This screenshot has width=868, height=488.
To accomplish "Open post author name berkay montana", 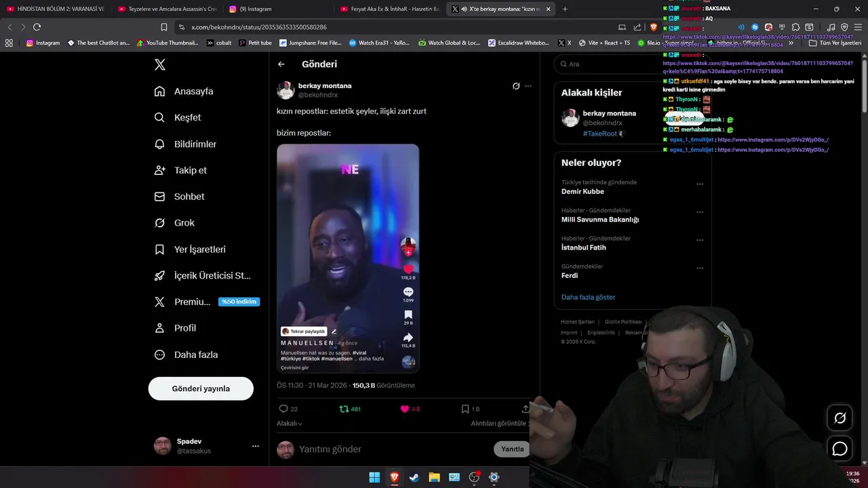I will [x=325, y=86].
